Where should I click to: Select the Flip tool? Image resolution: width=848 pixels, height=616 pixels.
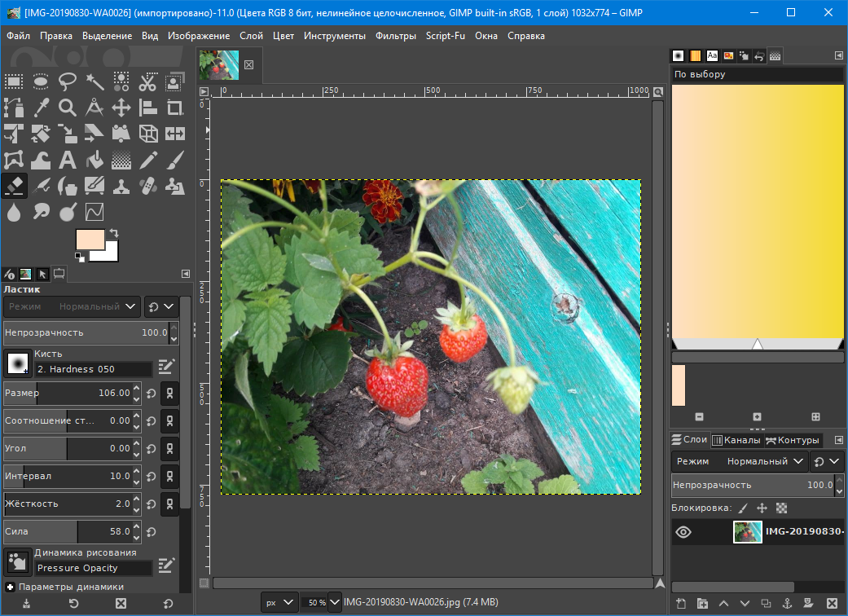pos(174,134)
